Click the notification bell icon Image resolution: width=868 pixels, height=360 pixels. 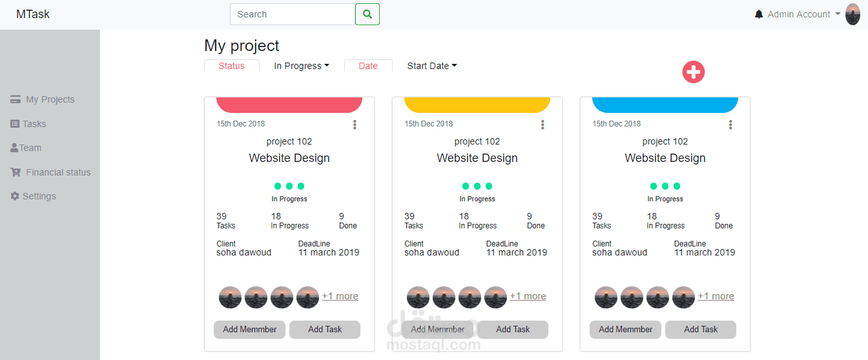[759, 14]
